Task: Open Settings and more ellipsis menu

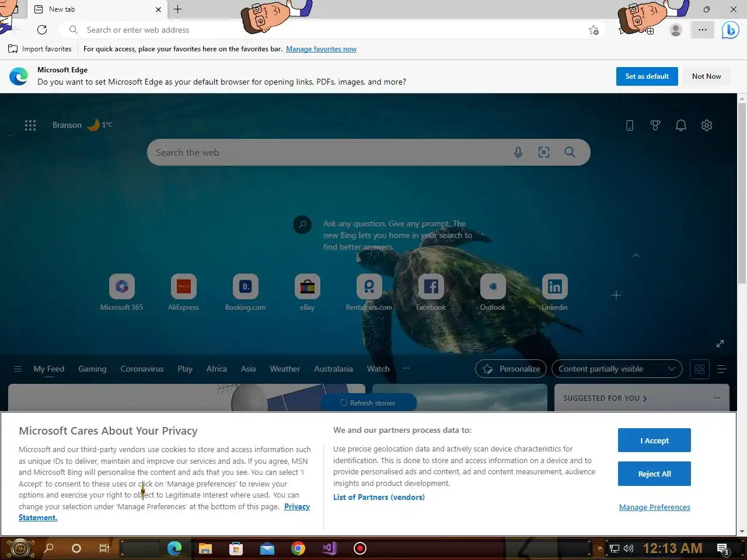Action: (702, 30)
